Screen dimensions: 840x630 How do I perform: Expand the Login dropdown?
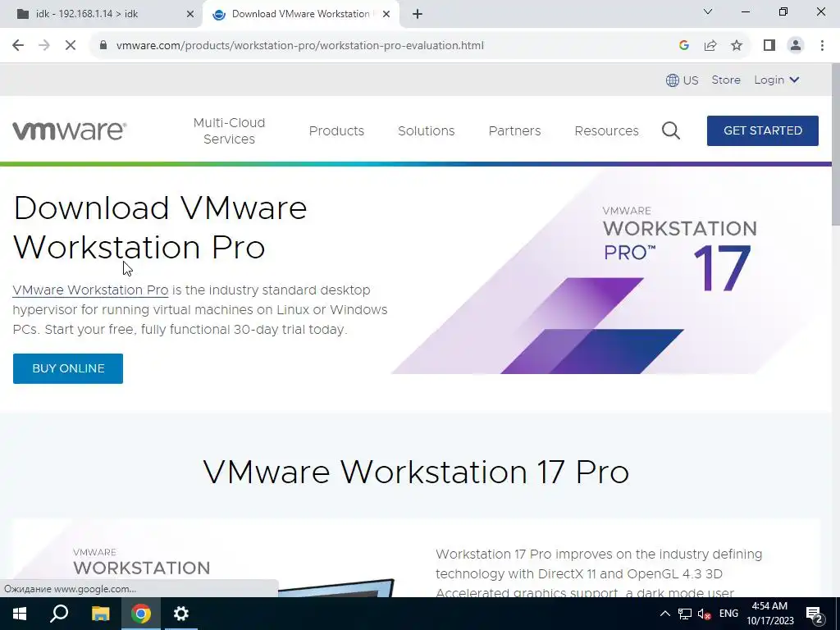click(x=777, y=80)
